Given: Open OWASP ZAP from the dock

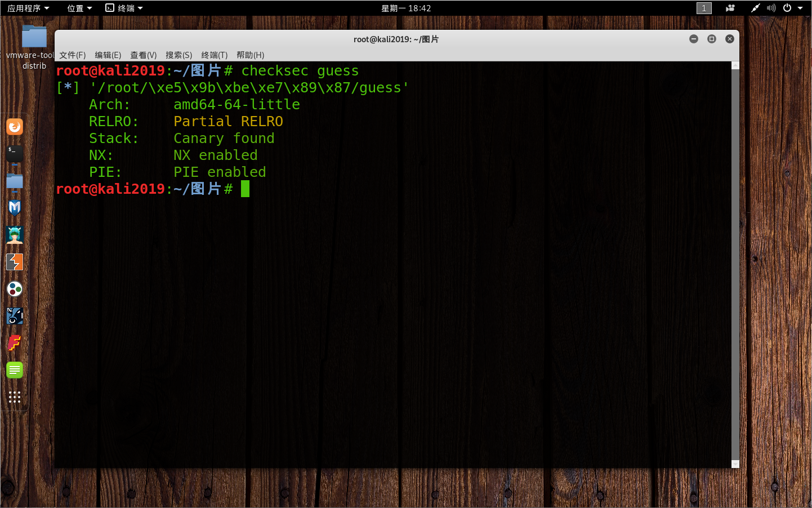Looking at the screenshot, I should (14, 289).
